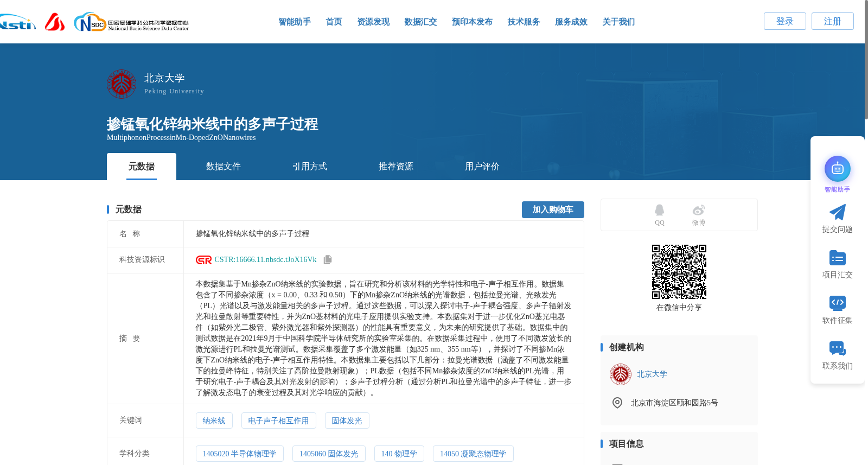
Task: Open the 用户评价 tab
Action: point(482,167)
